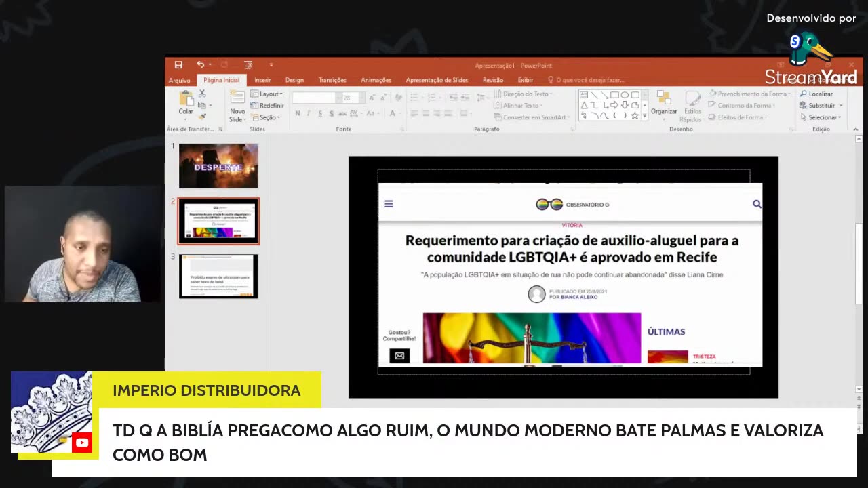Open the font name combo box

point(316,98)
